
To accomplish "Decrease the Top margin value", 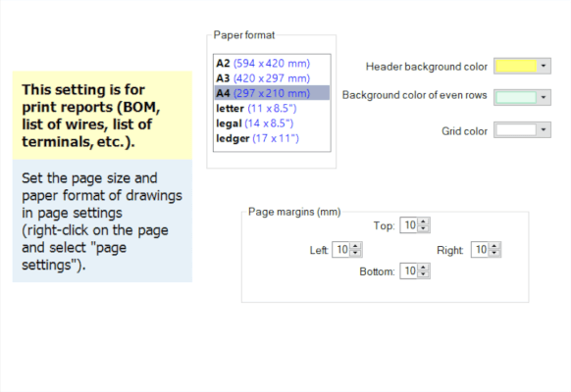I will (x=423, y=228).
